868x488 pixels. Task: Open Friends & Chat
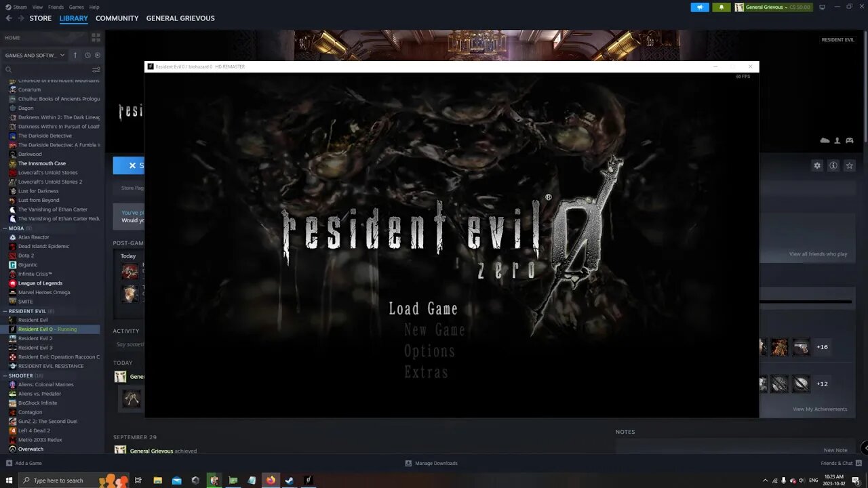841,463
